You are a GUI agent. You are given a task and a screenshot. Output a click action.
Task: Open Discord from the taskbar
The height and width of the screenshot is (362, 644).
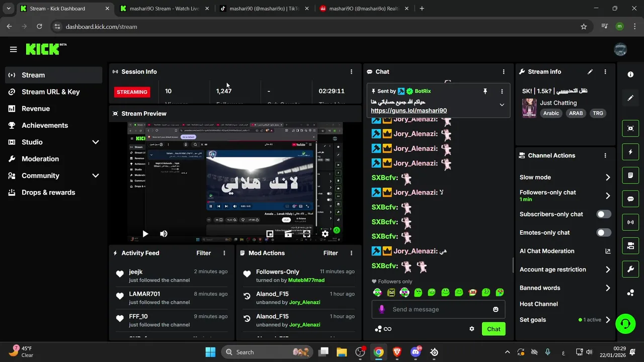coord(416,352)
